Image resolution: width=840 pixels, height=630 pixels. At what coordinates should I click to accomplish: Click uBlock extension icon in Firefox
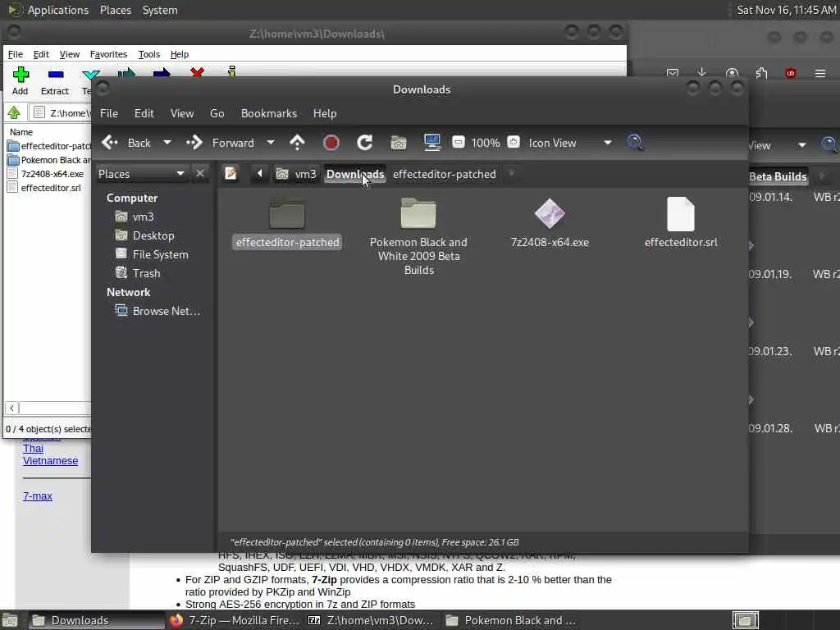(791, 73)
